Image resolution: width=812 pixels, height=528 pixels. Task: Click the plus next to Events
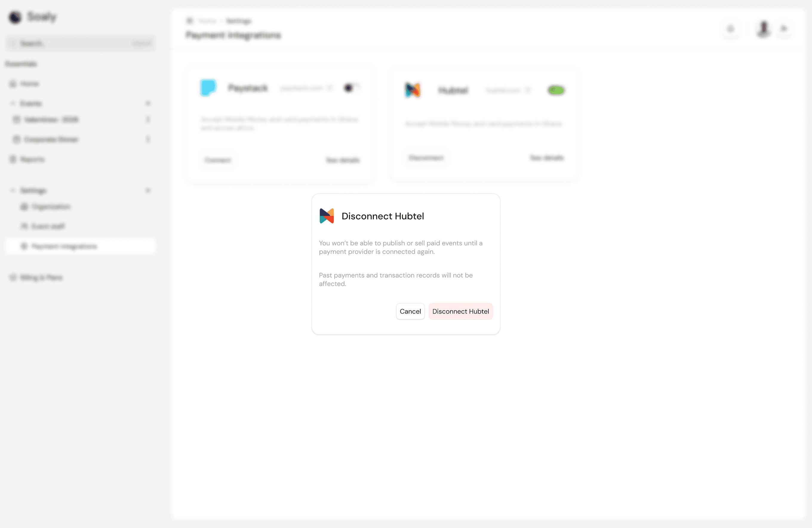coord(148,103)
